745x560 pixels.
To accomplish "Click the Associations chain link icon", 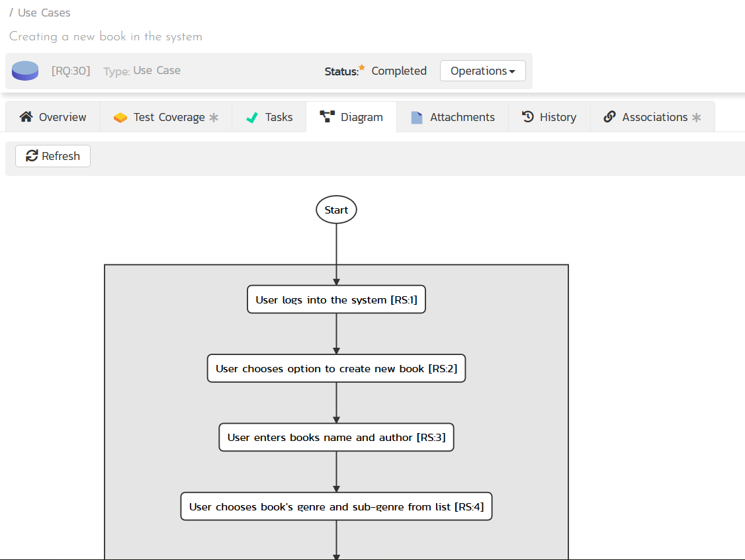I will (609, 117).
